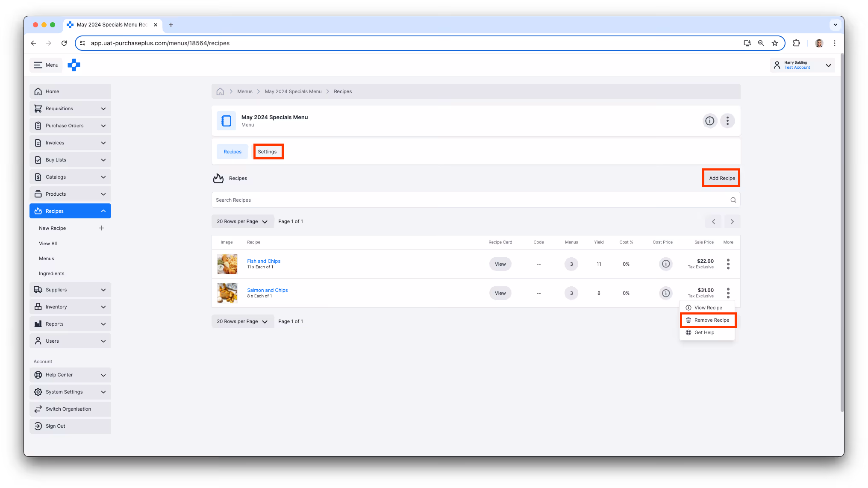The width and height of the screenshot is (868, 488).
Task: Expand Inventory sidebar section
Action: (x=70, y=307)
